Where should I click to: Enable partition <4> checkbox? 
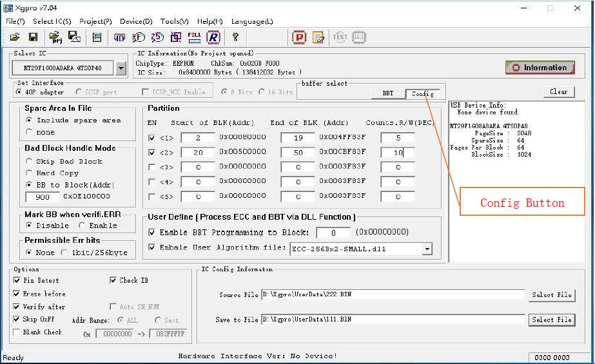coord(151,182)
